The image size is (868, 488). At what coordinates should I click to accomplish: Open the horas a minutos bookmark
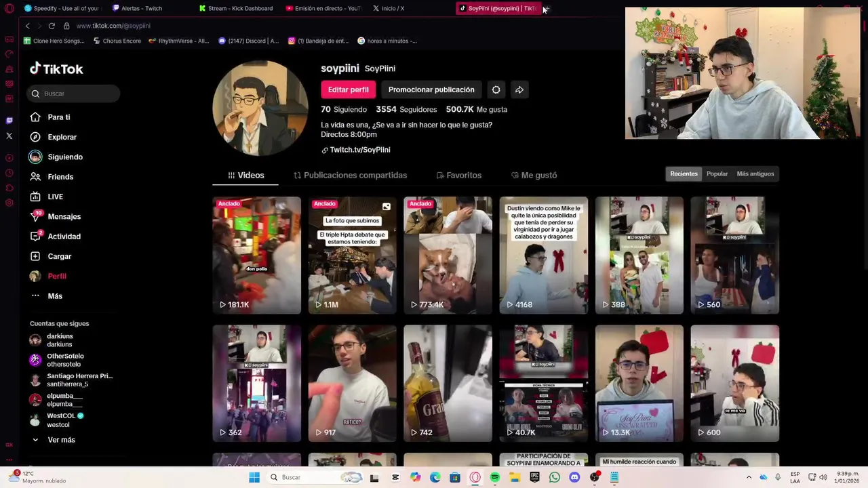387,41
